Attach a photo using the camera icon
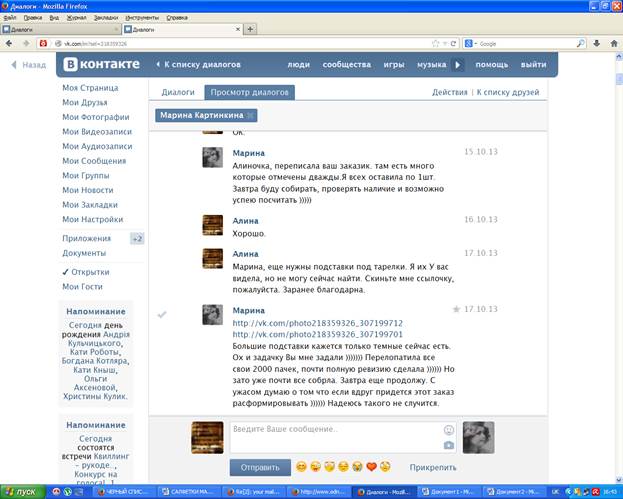Screen dimensions: 623x499 (449, 445)
